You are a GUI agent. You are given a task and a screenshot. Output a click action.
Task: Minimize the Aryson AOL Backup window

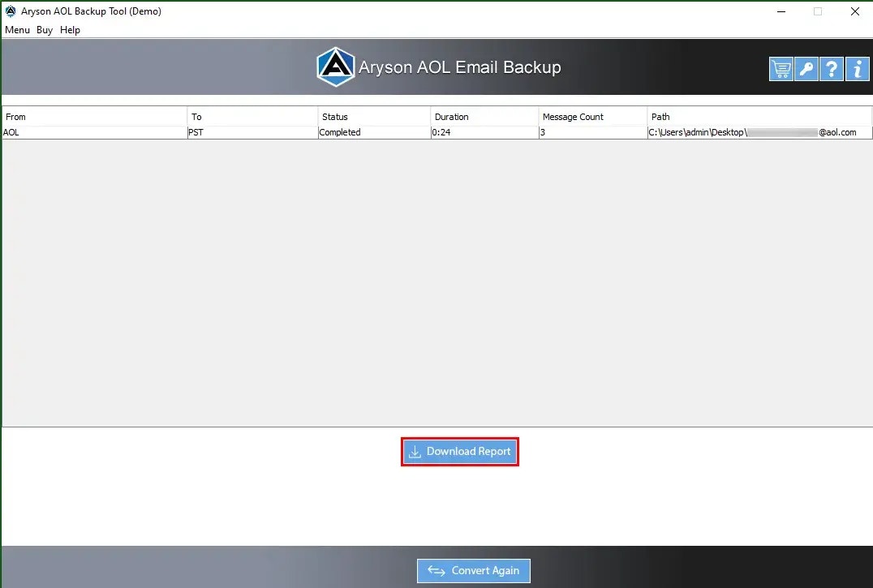point(781,11)
